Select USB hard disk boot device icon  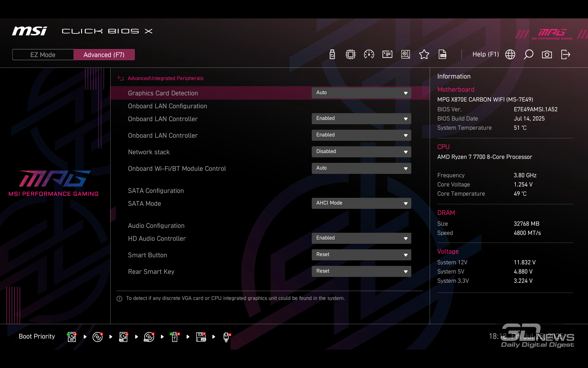[123, 337]
